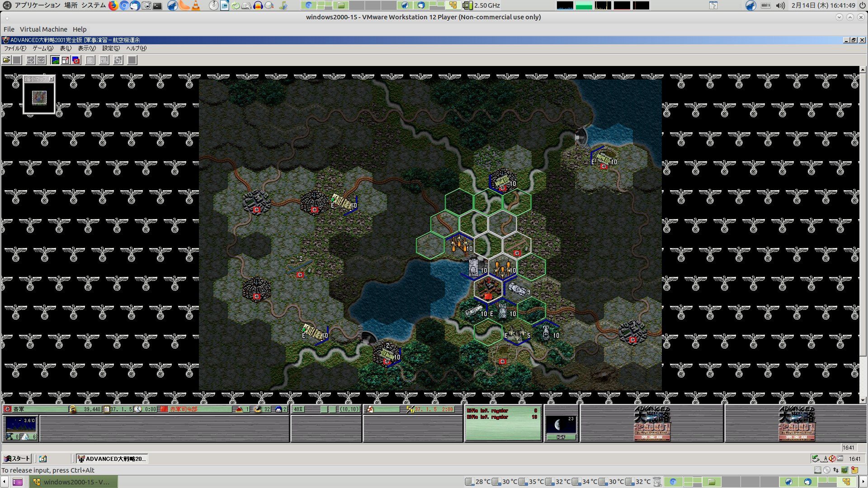Open the ゲーム(G) menu
Viewport: 868px width, 488px height.
click(x=42, y=48)
